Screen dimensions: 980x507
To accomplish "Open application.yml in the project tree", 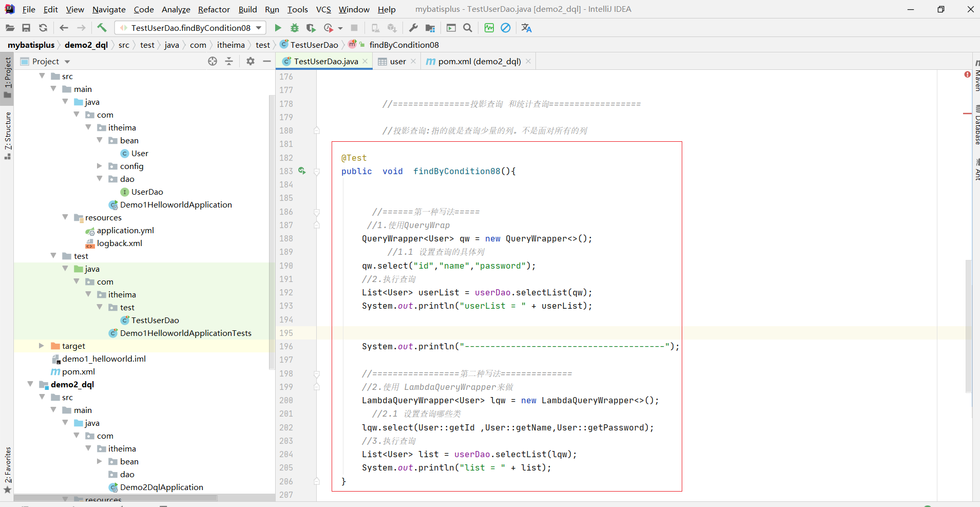I will [125, 230].
